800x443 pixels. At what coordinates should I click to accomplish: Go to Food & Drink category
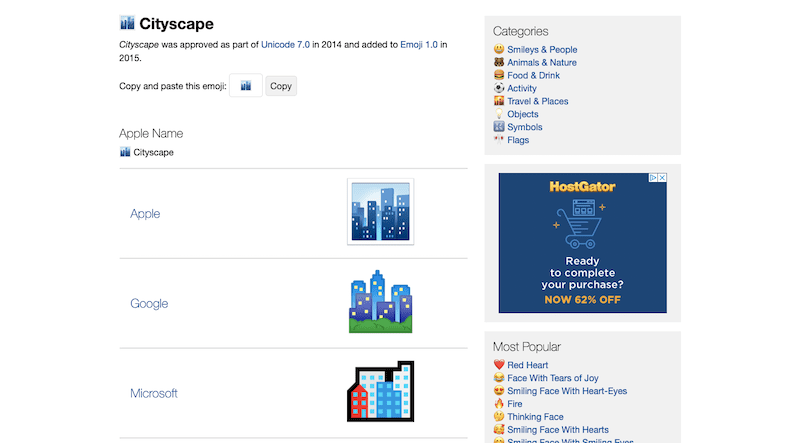[533, 75]
